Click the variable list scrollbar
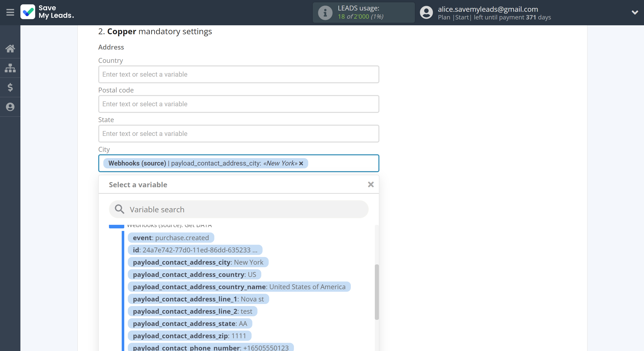This screenshot has width=644, height=351. 377,292
